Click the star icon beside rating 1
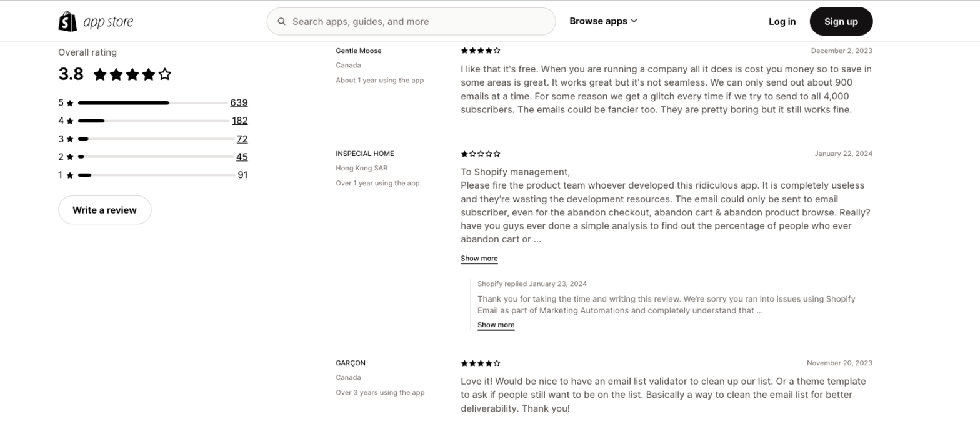The width and height of the screenshot is (980, 429). pyautogui.click(x=70, y=175)
